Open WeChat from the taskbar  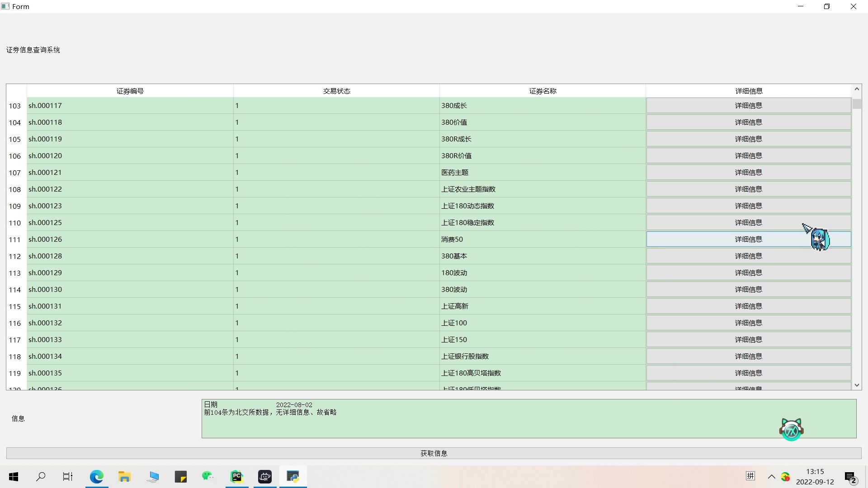coord(208,477)
